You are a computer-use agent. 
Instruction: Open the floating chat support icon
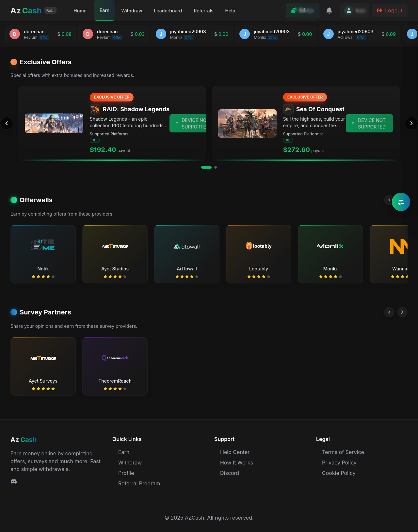point(401,202)
